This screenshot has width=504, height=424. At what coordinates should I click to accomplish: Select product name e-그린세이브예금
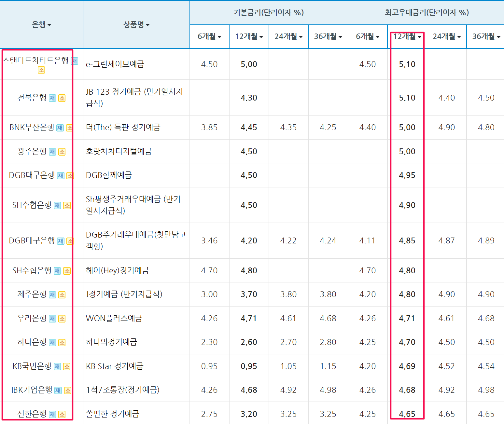tap(115, 64)
